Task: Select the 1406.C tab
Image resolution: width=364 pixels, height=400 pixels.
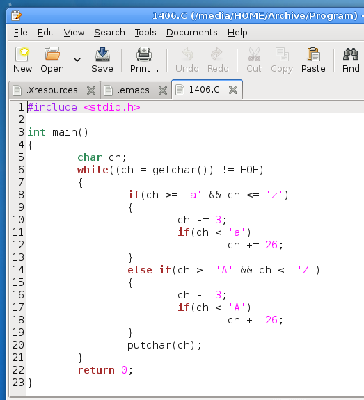Action: point(207,89)
